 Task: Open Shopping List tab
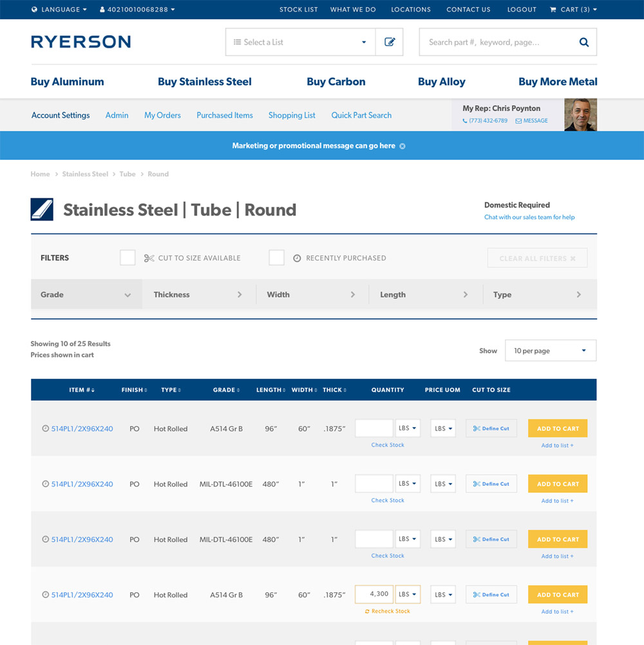click(292, 115)
